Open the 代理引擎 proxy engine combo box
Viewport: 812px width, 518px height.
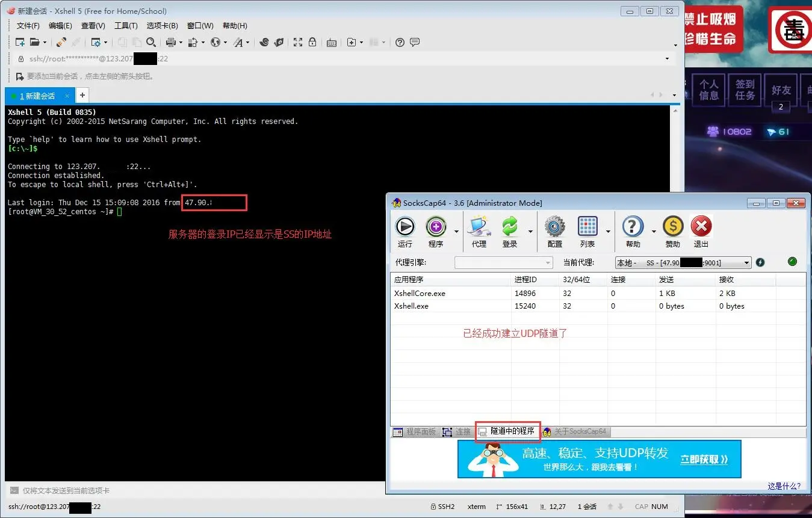pyautogui.click(x=503, y=262)
